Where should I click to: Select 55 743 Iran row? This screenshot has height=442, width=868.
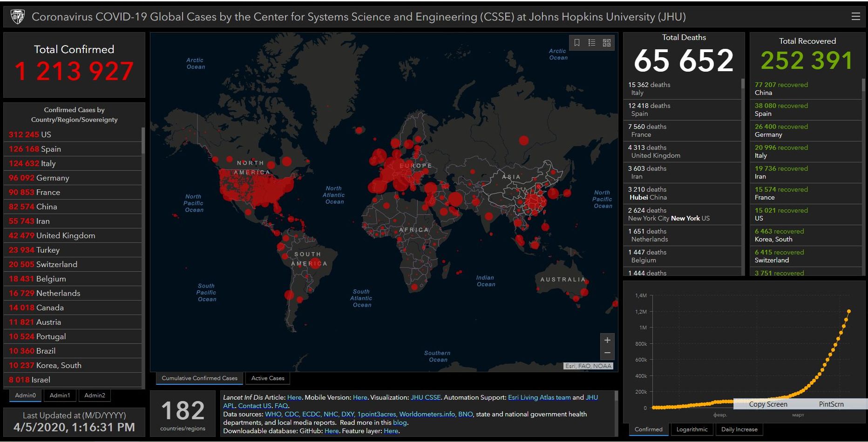pos(73,221)
